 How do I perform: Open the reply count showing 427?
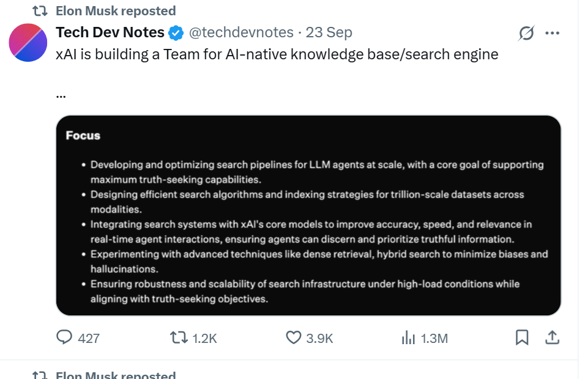tap(88, 337)
